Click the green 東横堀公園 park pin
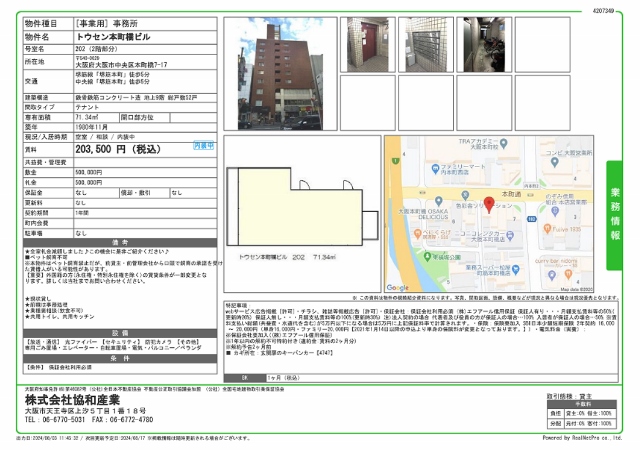 click(427, 256)
